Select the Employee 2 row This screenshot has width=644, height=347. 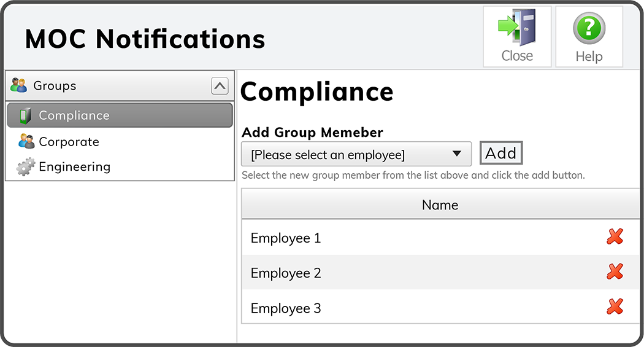point(440,272)
